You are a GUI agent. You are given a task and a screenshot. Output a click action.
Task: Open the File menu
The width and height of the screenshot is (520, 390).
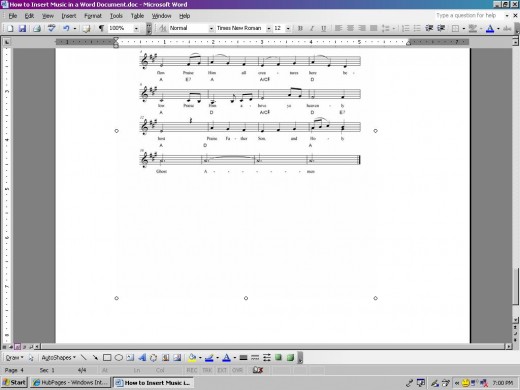tap(13, 16)
